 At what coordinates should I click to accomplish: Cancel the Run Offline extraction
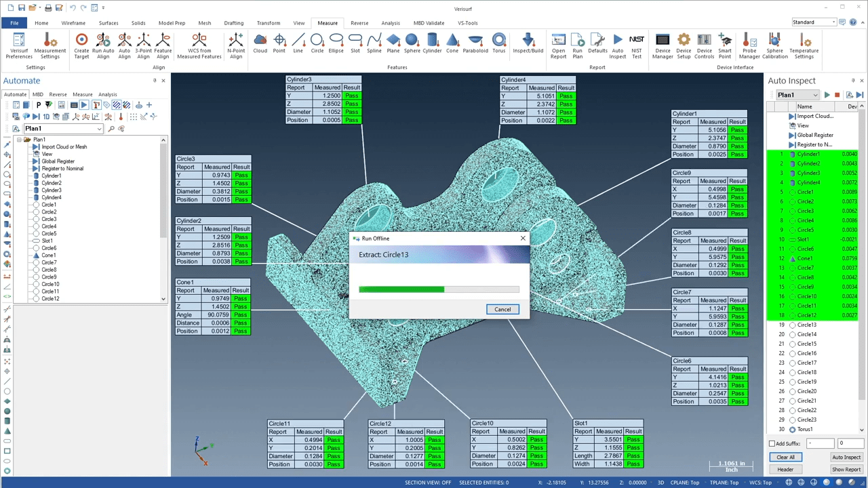pyautogui.click(x=502, y=309)
